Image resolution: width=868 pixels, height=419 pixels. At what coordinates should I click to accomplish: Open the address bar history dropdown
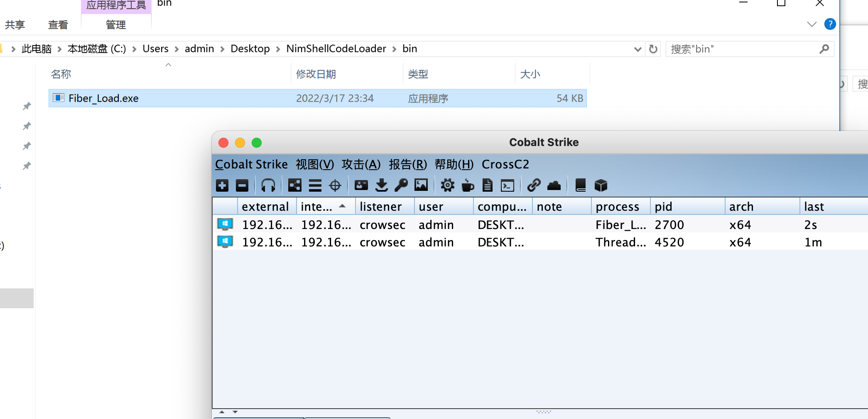point(638,49)
